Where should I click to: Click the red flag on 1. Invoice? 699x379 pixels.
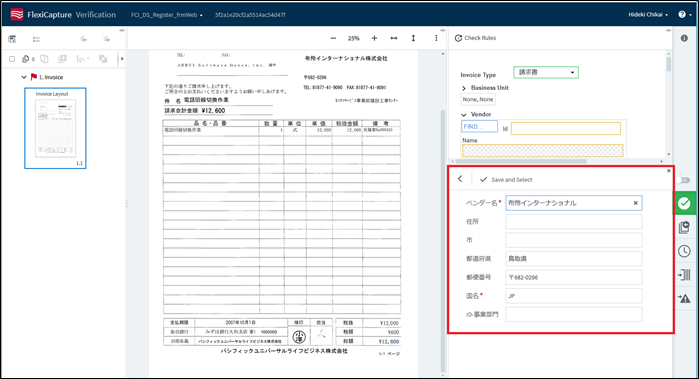[x=33, y=77]
